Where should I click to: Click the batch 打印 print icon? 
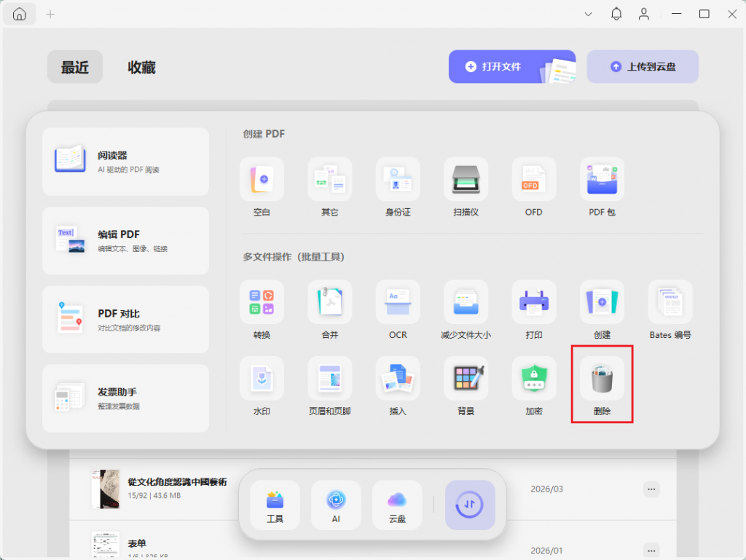point(534,302)
